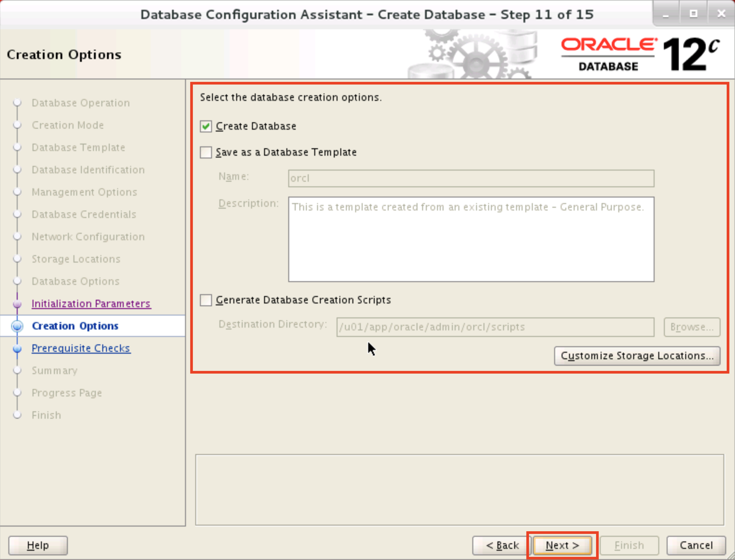
Task: Click the Initialization Parameters step bullet icon
Action: tap(18, 304)
